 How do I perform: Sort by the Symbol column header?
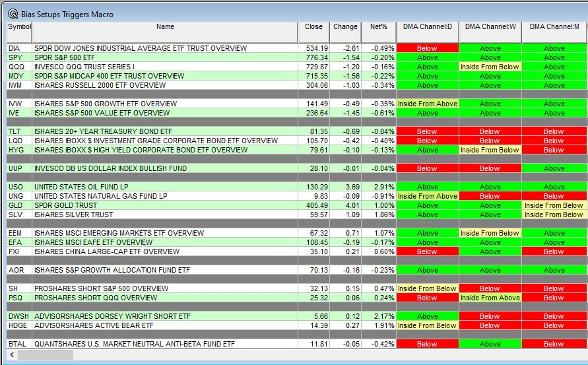click(20, 32)
